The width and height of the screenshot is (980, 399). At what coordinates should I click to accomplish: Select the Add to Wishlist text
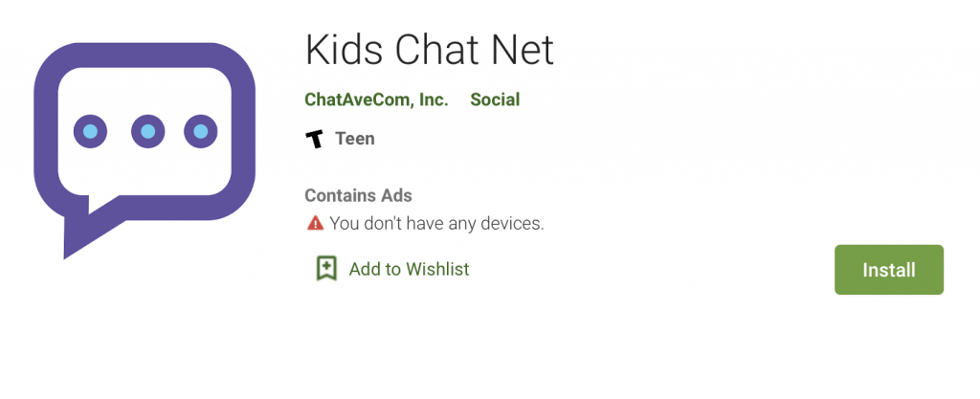(x=409, y=269)
